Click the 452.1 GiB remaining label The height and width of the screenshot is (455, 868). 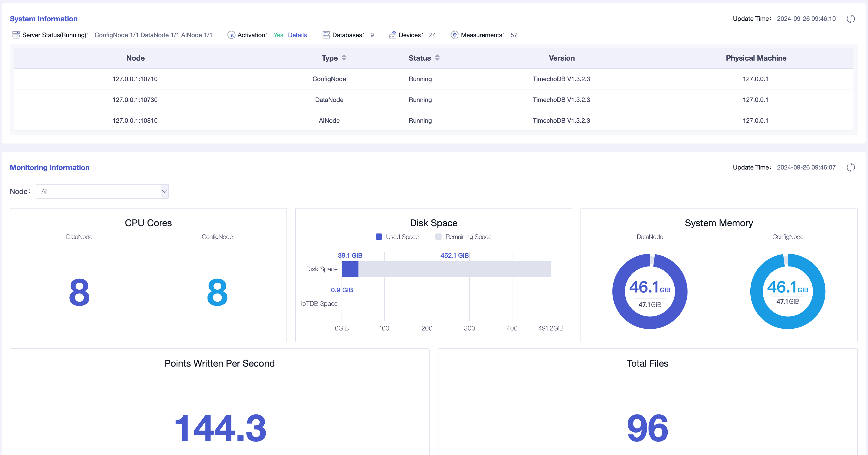pyautogui.click(x=454, y=255)
